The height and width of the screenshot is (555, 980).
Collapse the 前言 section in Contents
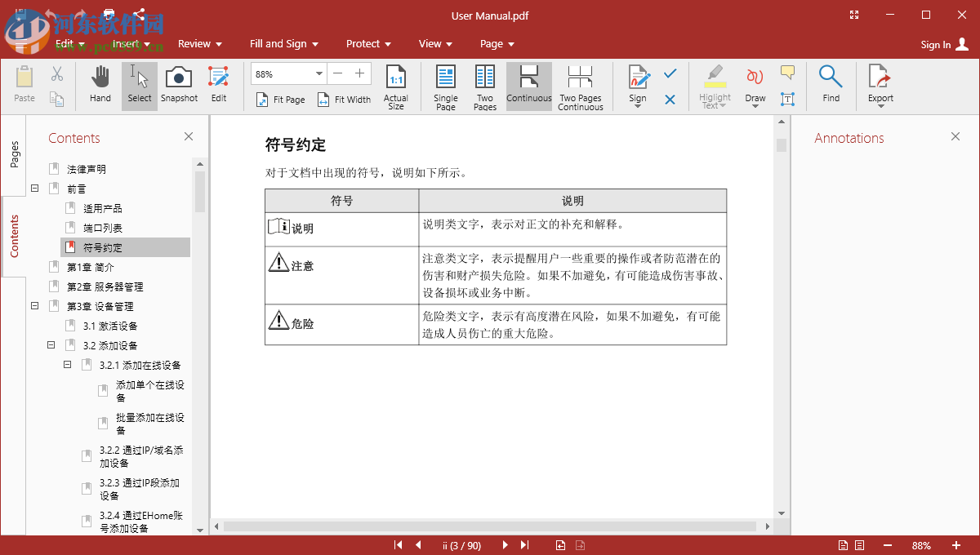pos(34,188)
